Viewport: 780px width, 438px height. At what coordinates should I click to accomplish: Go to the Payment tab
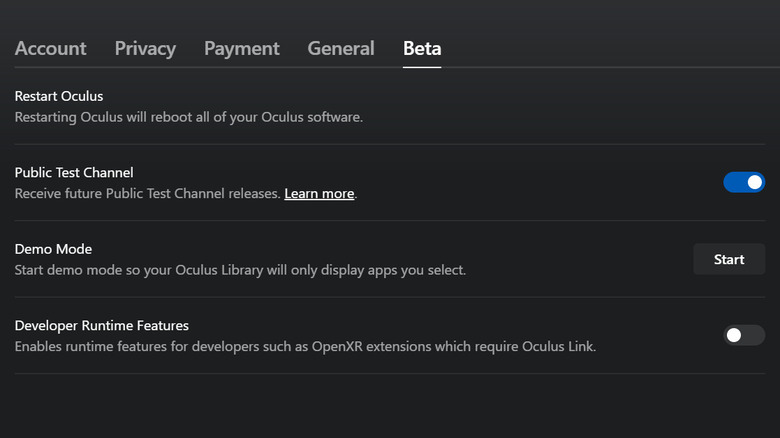click(x=241, y=48)
